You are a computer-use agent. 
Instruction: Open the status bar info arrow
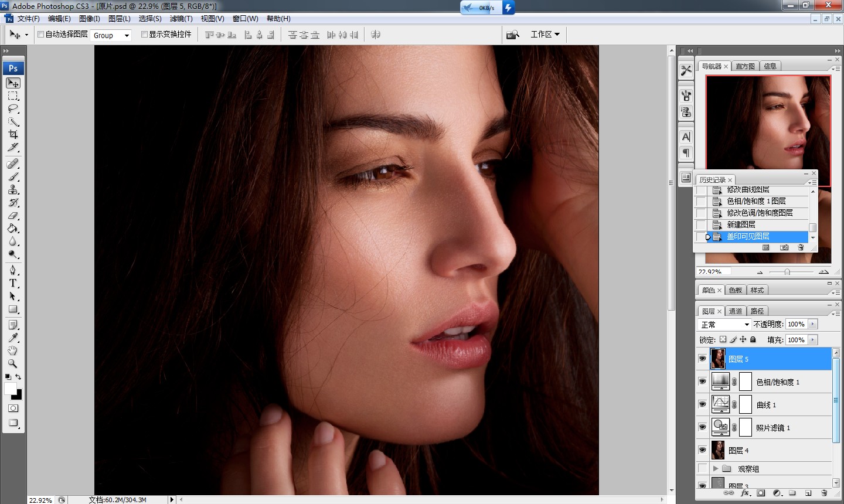pos(172,500)
